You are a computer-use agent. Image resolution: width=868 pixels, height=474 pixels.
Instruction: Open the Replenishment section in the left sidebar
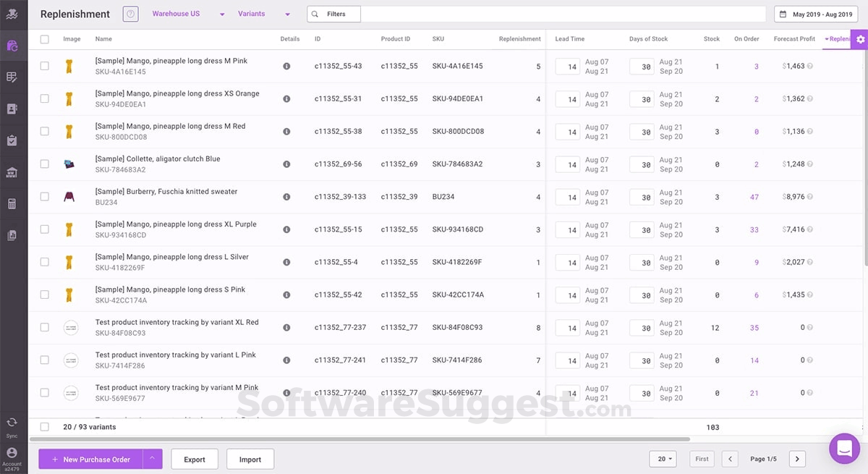[12, 45]
